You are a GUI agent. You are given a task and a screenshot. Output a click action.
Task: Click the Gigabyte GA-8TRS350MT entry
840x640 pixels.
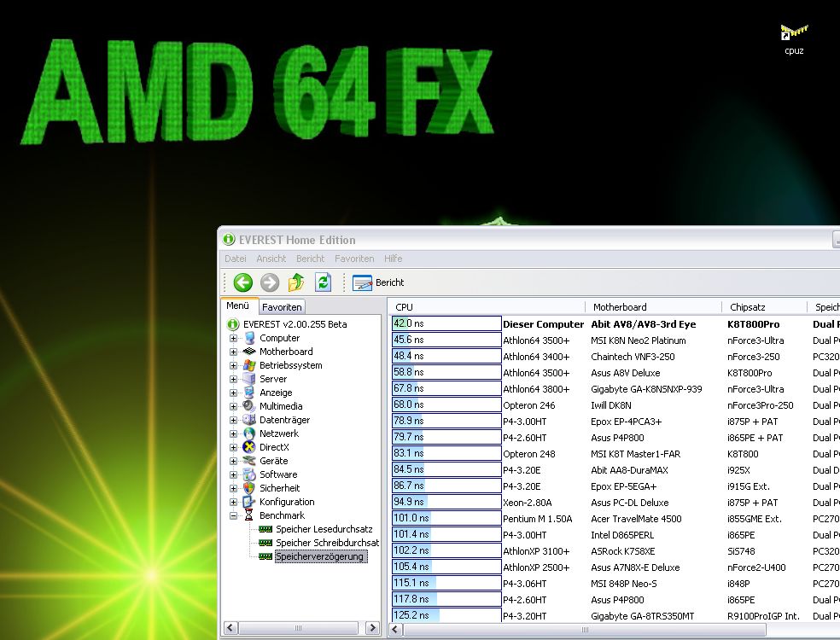[x=642, y=616]
